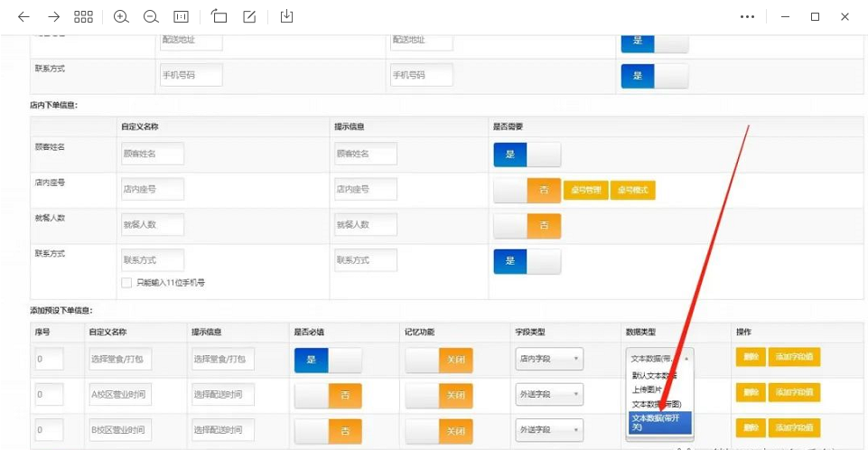Screen dimensions: 868x450
Task: Open the three-dots more options menu
Action: coord(747,16)
